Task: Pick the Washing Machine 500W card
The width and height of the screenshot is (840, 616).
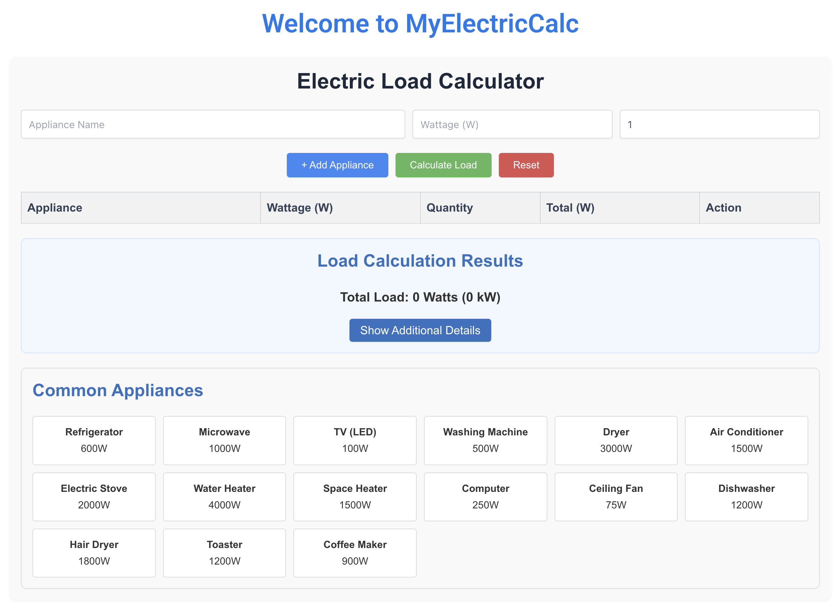Action: point(485,440)
